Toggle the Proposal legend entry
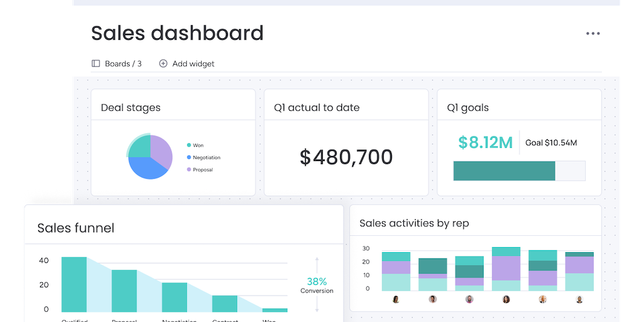This screenshot has width=644, height=322. 199,170
